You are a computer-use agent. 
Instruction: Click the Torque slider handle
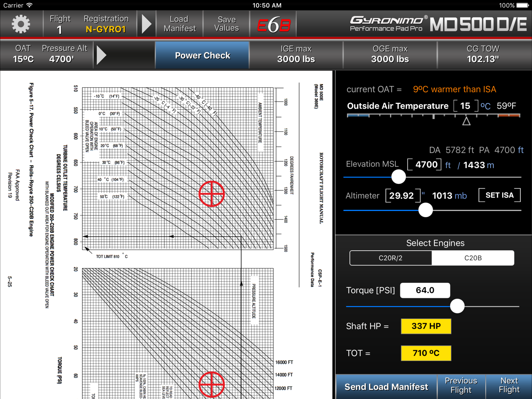457,306
